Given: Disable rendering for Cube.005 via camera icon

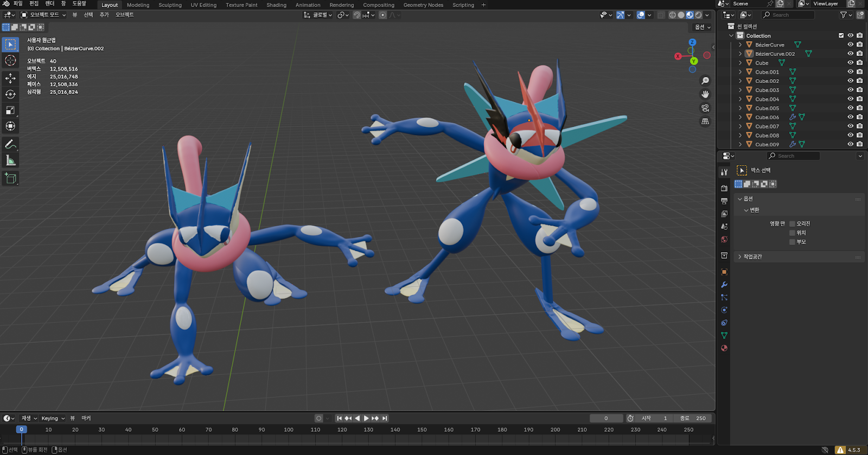Looking at the screenshot, I should click(860, 108).
